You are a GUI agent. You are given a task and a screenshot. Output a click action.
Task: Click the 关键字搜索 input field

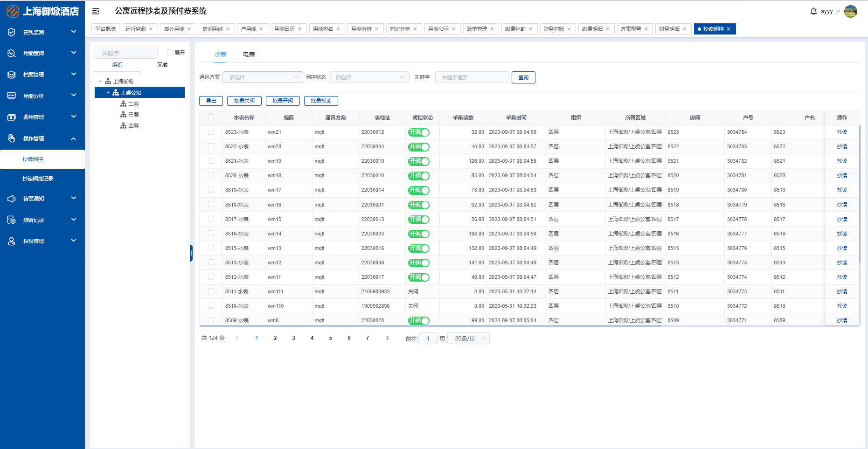click(x=472, y=77)
